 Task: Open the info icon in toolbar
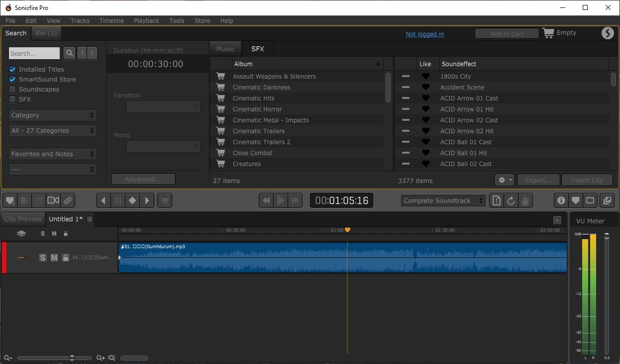561,200
